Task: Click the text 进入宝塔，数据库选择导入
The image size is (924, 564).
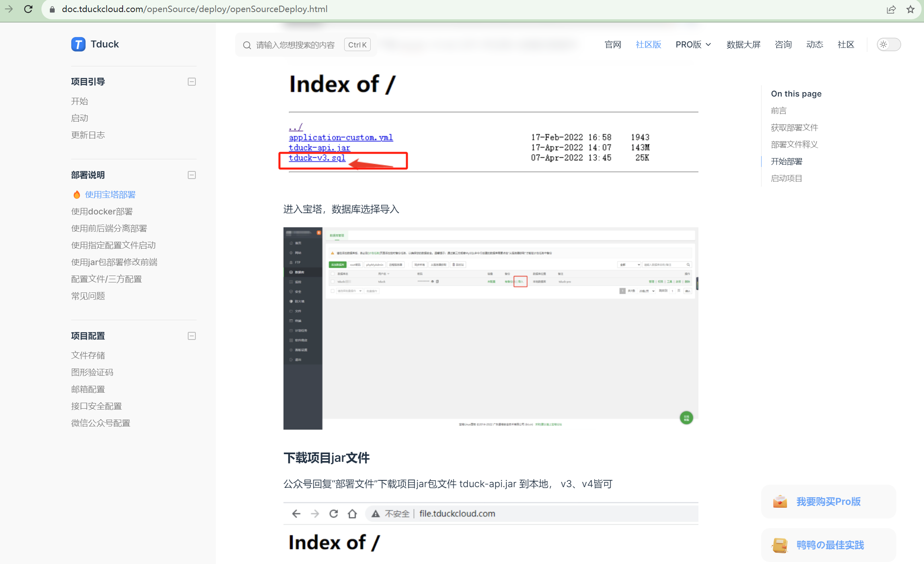Action: click(x=341, y=209)
